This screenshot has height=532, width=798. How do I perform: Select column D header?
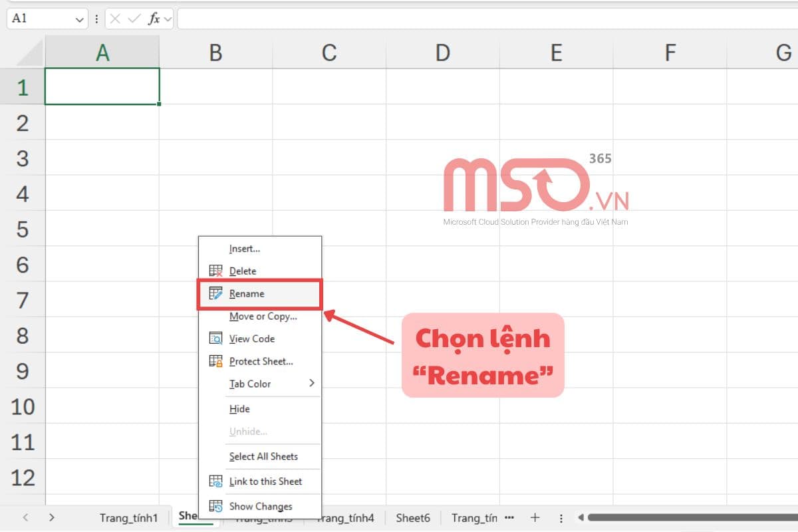pyautogui.click(x=443, y=53)
